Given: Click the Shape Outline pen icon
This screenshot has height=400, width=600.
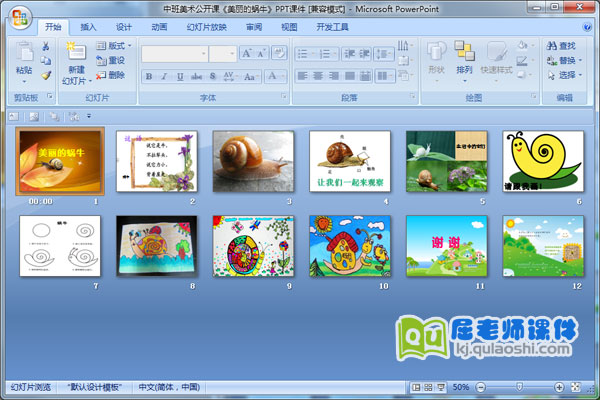Looking at the screenshot, I should (x=523, y=60).
